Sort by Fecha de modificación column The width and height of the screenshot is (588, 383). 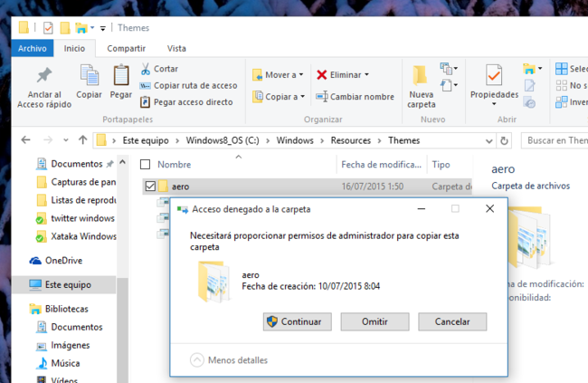click(x=382, y=165)
